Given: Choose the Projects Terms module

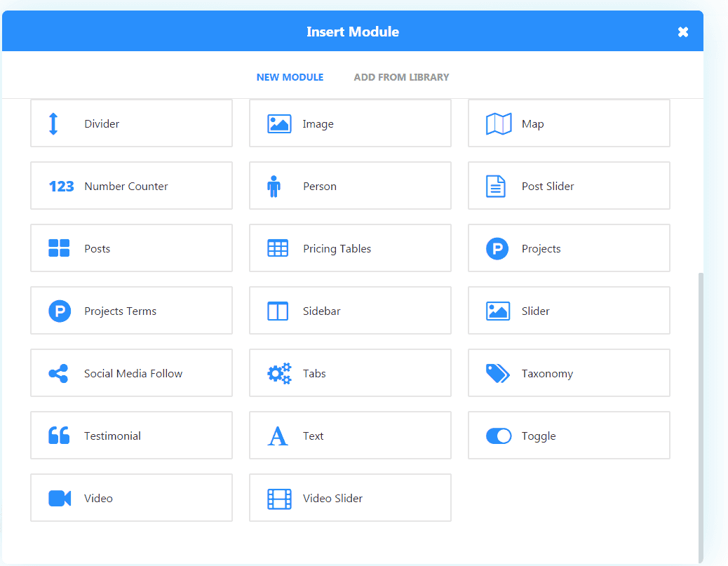Looking at the screenshot, I should [131, 311].
